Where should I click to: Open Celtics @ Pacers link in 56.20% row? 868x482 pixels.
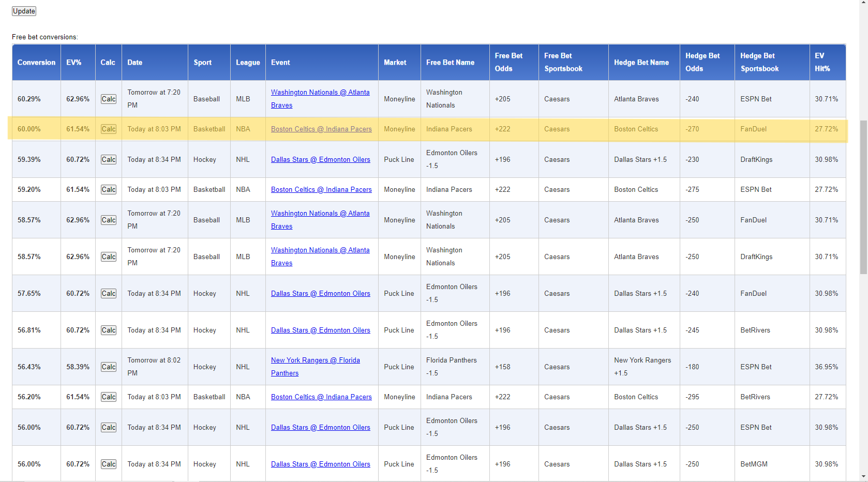tap(321, 397)
